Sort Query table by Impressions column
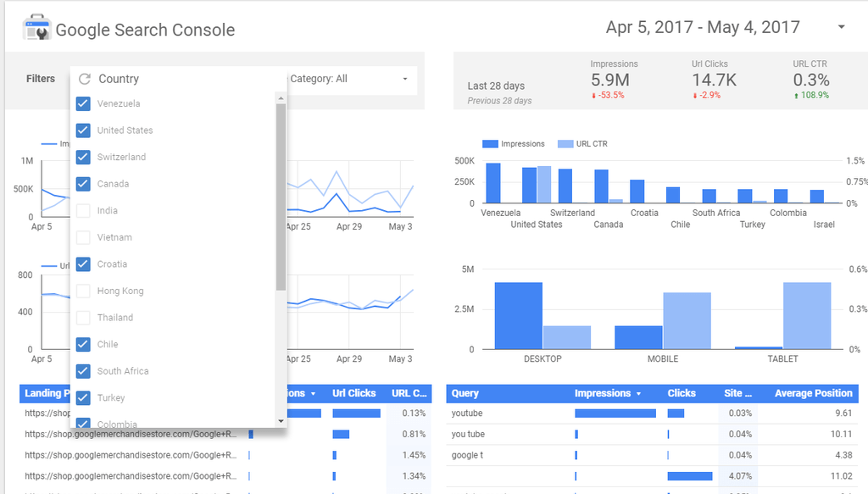 (607, 393)
